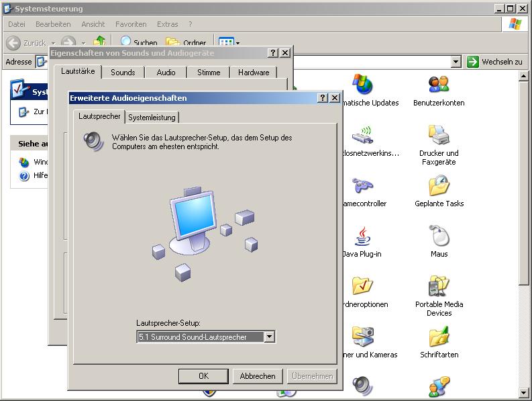Viewport: 532px width, 401px height.
Task: Switch to the Systemleistung tab
Action: 152,118
